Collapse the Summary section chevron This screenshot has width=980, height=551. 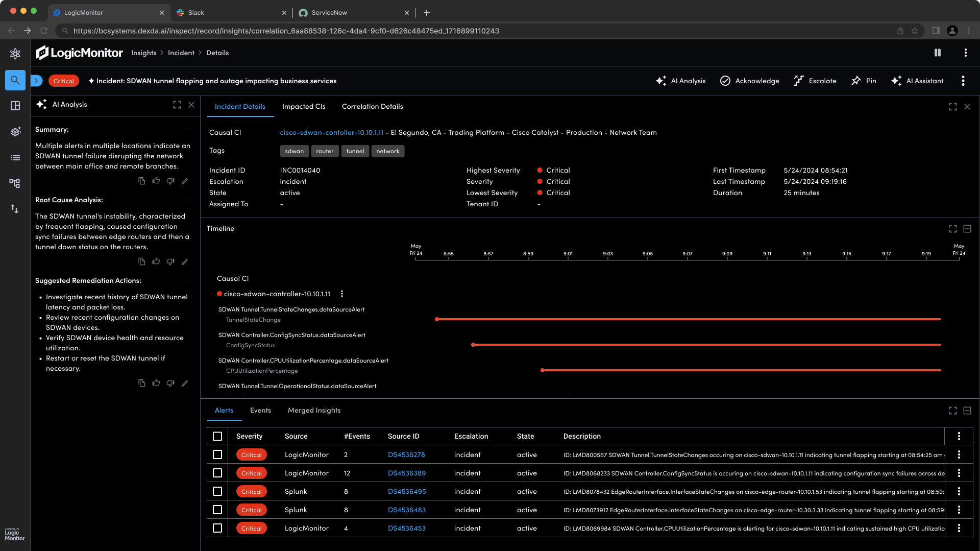pos(187,129)
